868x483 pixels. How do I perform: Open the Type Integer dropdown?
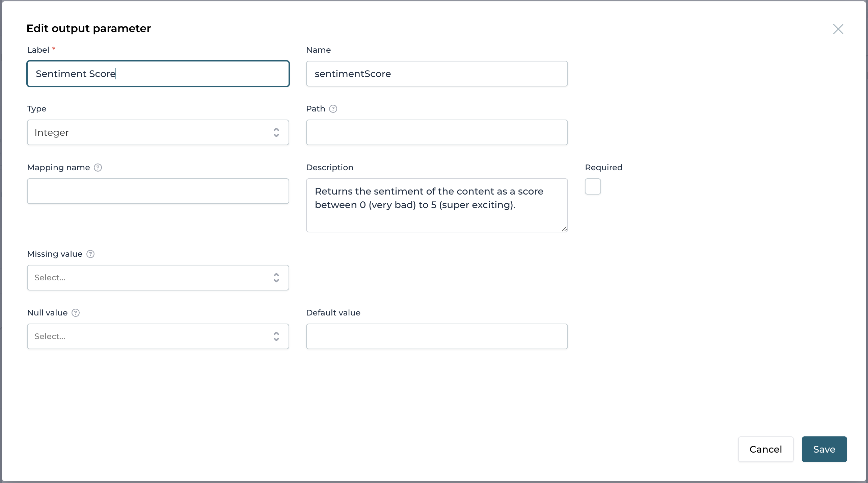tap(148, 132)
